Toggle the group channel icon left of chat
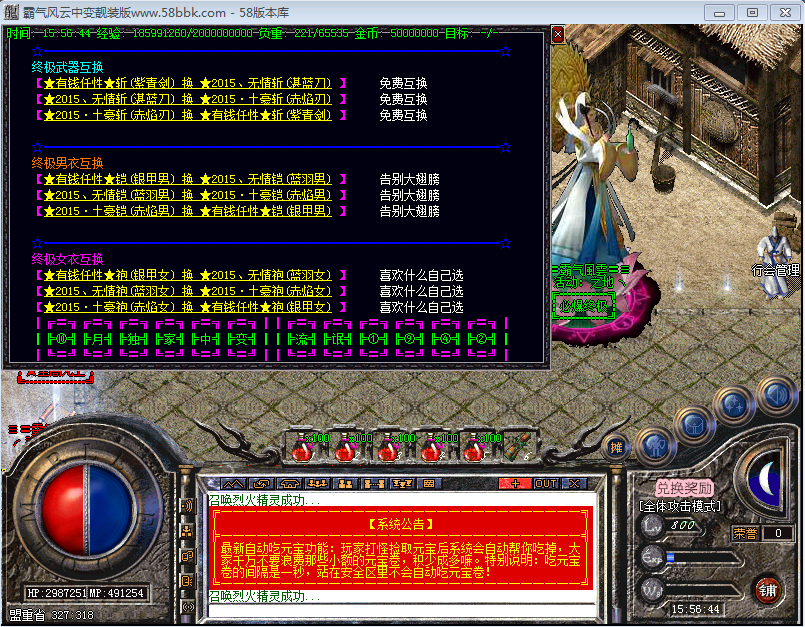The height and width of the screenshot is (627, 805). [x=187, y=531]
